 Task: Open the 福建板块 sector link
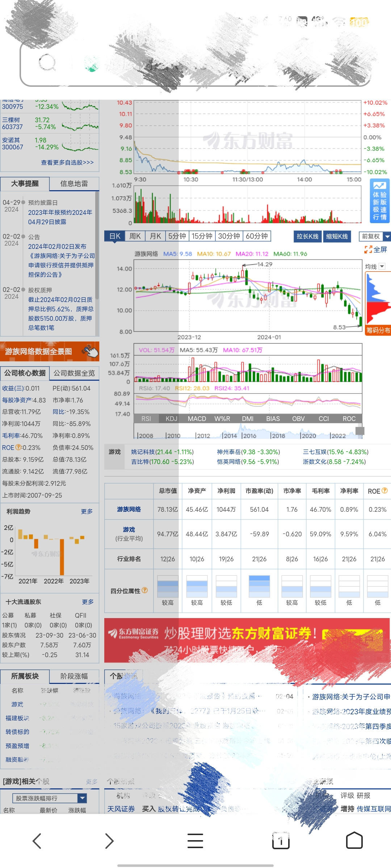tap(17, 718)
